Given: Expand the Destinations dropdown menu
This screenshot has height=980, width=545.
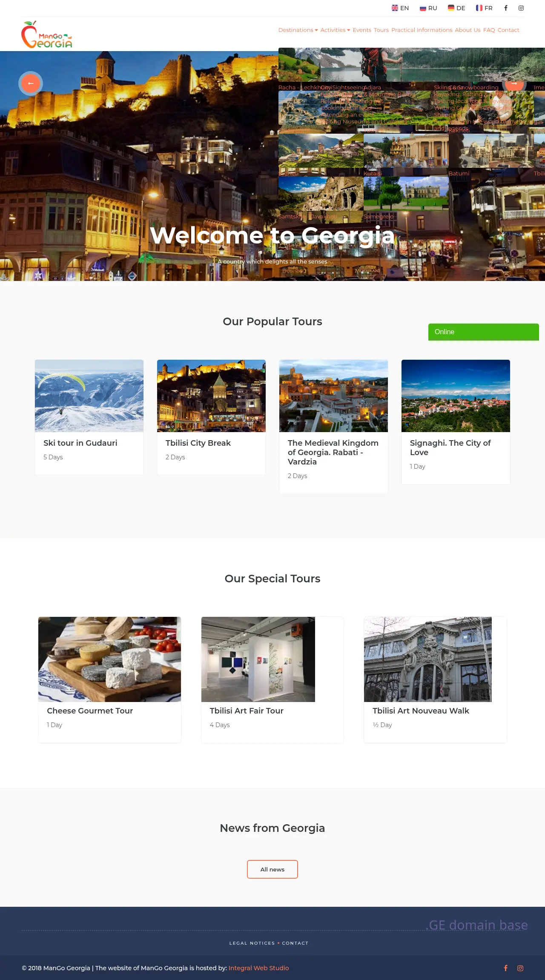Looking at the screenshot, I should [298, 30].
